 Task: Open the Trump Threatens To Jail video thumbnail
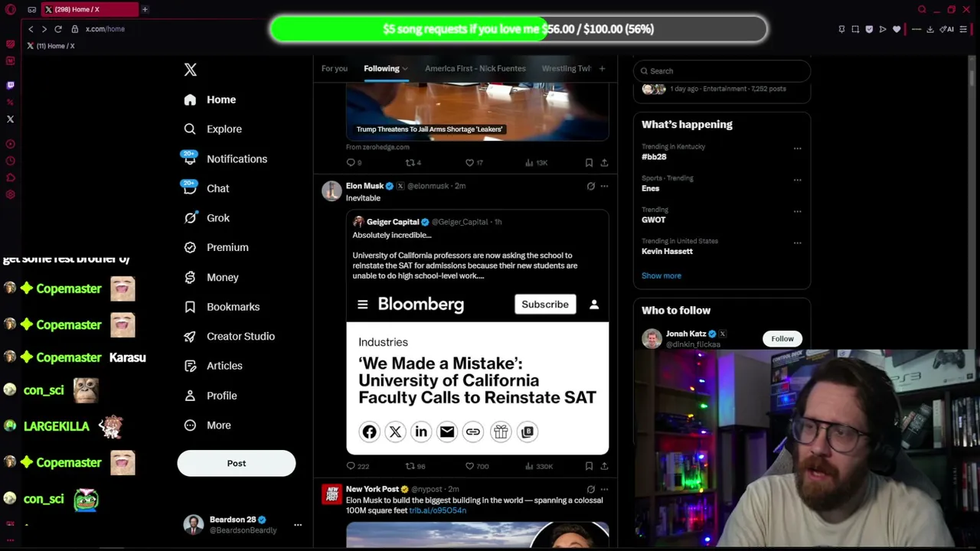coord(478,112)
